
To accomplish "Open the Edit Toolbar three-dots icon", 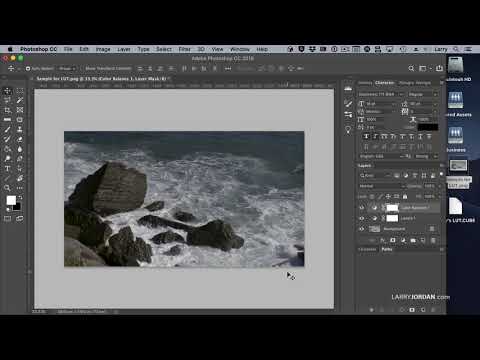I will click(x=20, y=188).
